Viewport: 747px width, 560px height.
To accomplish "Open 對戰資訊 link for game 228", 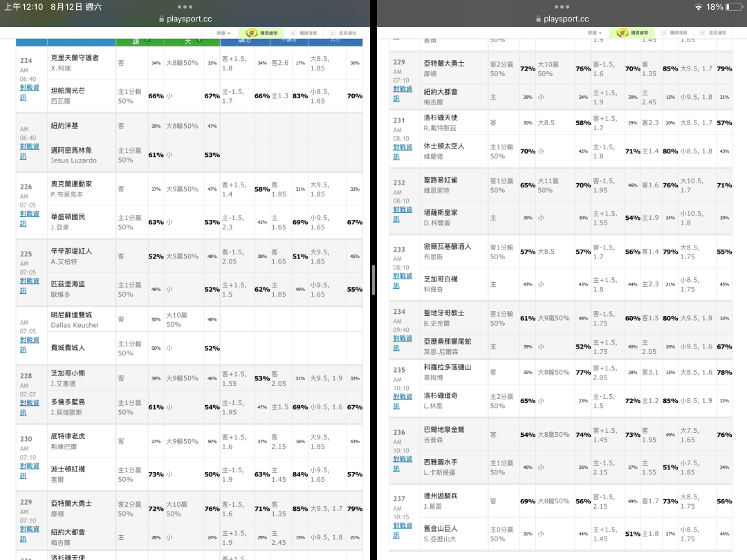I will (30, 408).
